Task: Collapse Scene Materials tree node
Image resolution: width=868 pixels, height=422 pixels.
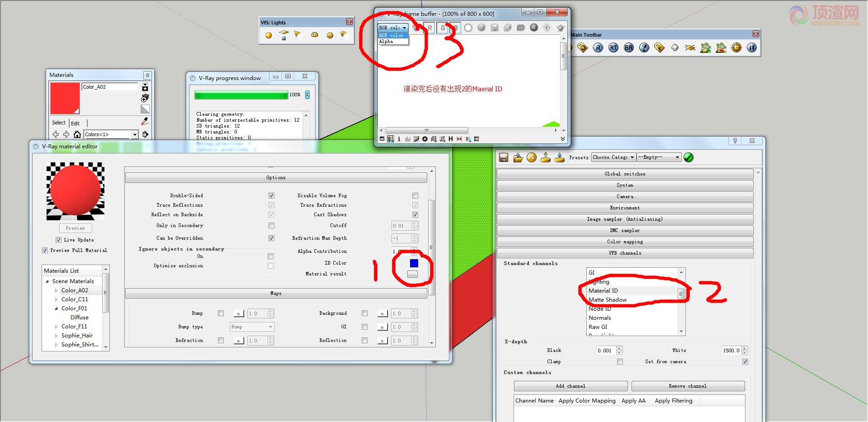Action: coord(47,281)
